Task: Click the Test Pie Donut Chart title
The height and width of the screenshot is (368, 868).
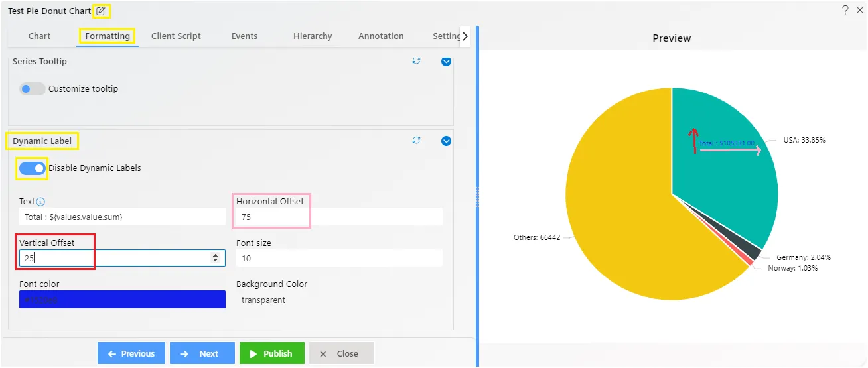Action: [50, 11]
